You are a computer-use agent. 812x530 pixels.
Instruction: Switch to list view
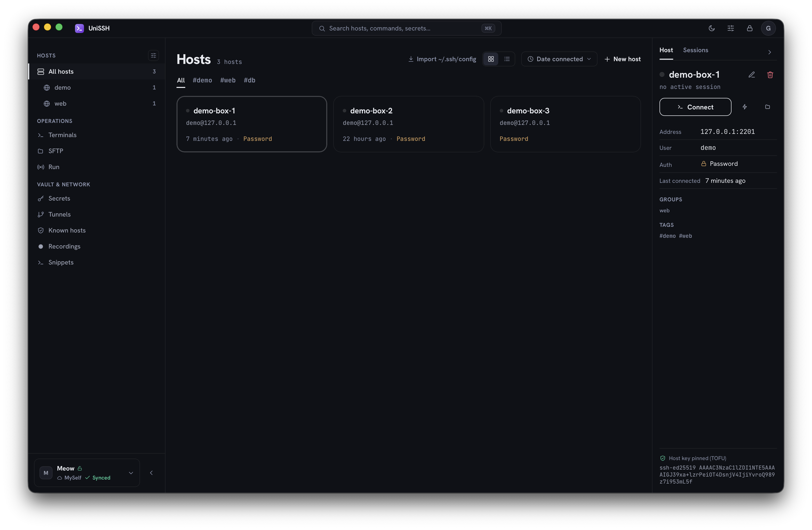click(x=507, y=59)
